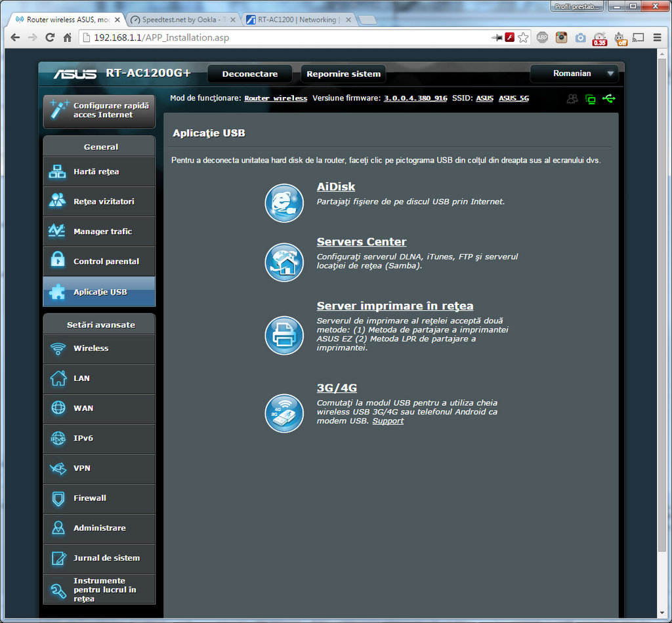Click the network tools wrench icon

click(58, 590)
